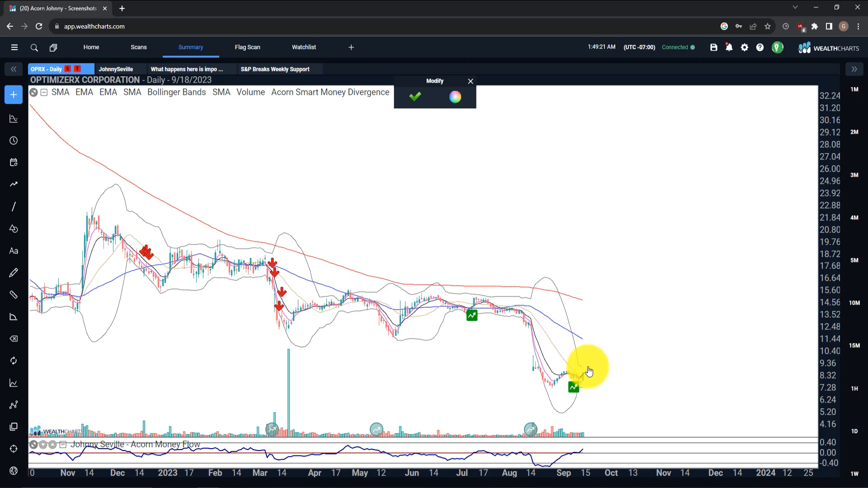
Task: Collapse the Acorn Money Flow panel
Action: tap(63, 445)
